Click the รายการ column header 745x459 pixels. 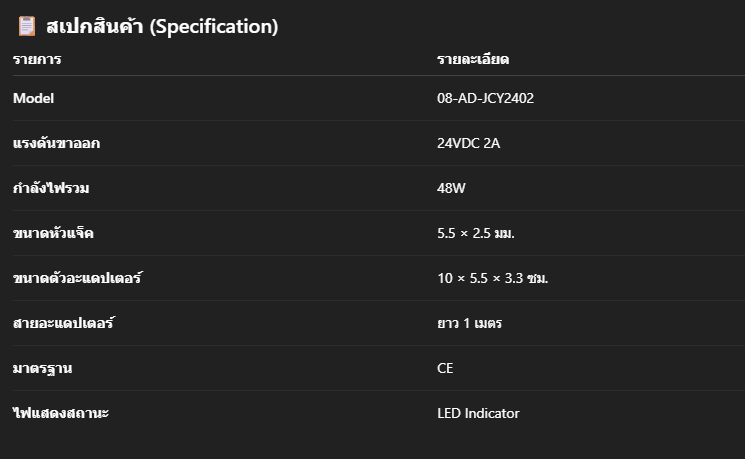37,59
